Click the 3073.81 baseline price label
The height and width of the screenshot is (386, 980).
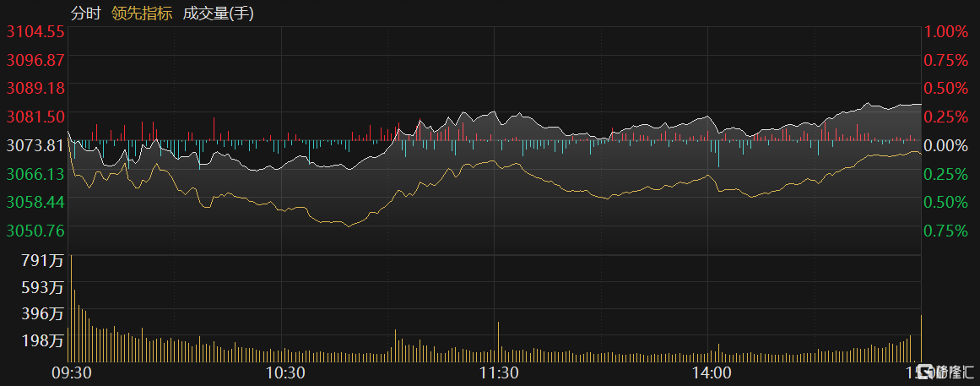35,145
